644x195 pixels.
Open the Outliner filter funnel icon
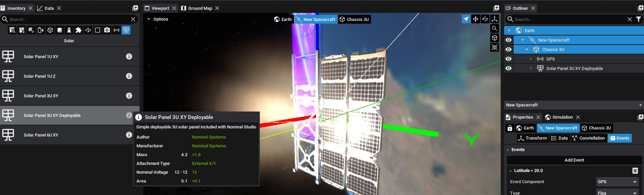[639, 19]
